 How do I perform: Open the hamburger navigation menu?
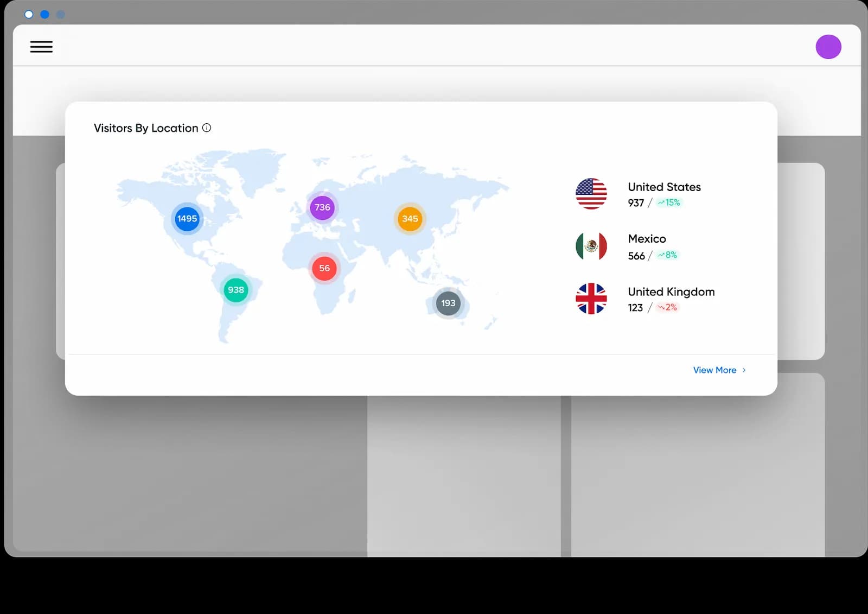41,47
